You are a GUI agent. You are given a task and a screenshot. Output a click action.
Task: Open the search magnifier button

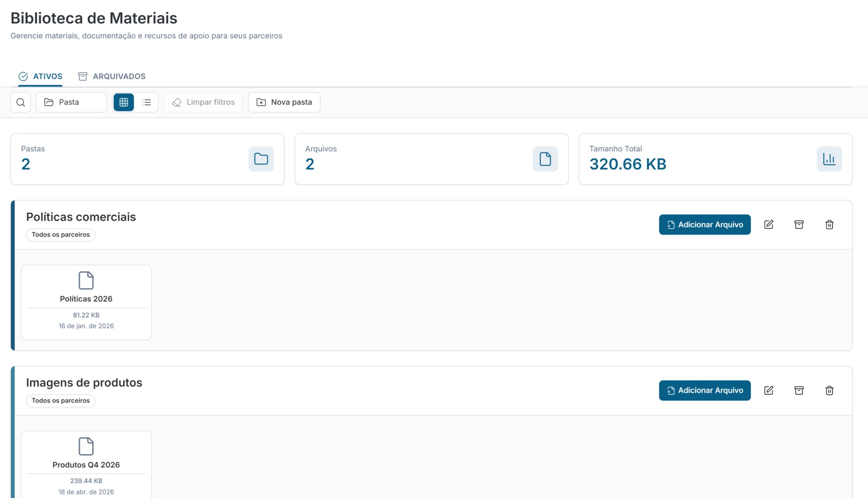point(21,102)
